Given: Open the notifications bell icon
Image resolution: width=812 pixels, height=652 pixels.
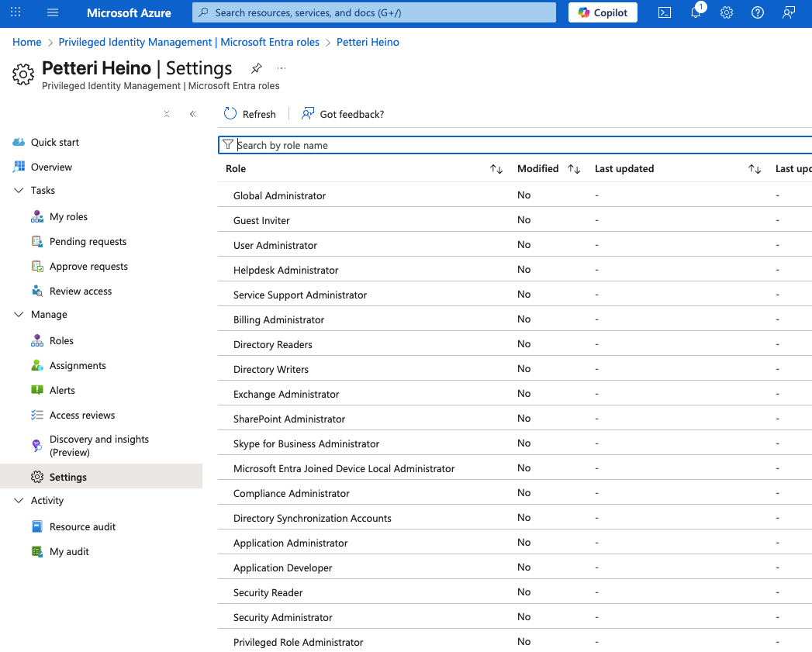Looking at the screenshot, I should [x=696, y=12].
